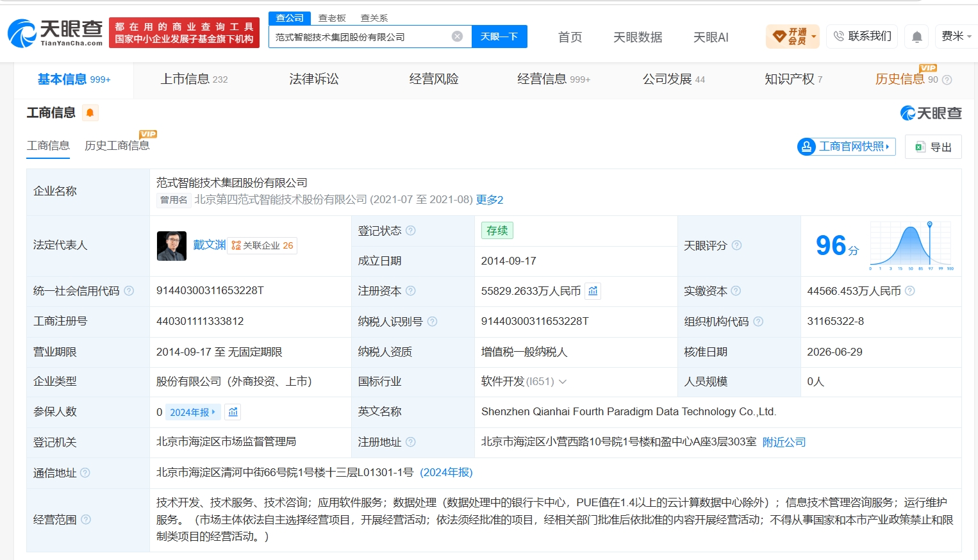Viewport: 978px width, 560px height.
Task: Click the 天眼一下 search button
Action: 499,37
